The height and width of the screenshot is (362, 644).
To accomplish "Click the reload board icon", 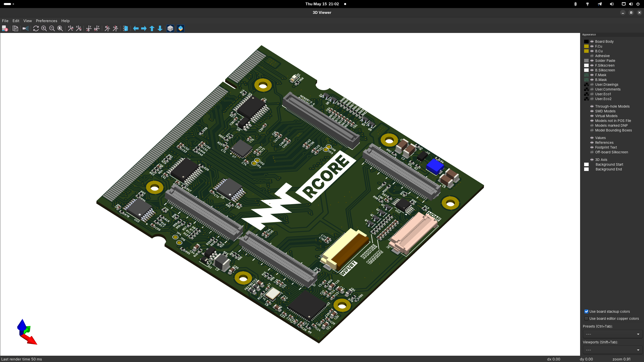I will click(x=5, y=28).
